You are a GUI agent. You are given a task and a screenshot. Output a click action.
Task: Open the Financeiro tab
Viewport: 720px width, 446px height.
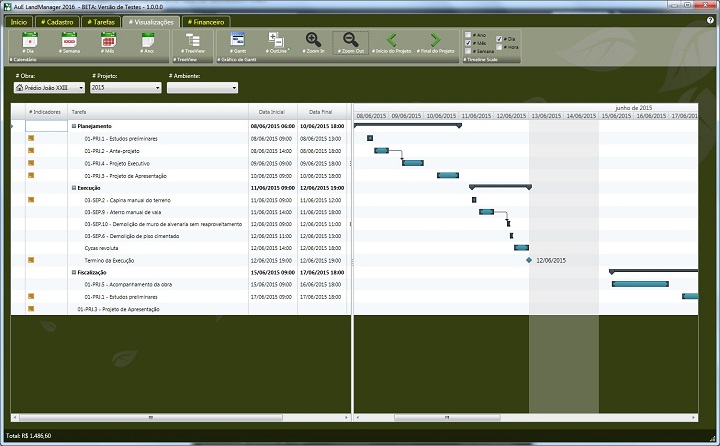coord(207,21)
